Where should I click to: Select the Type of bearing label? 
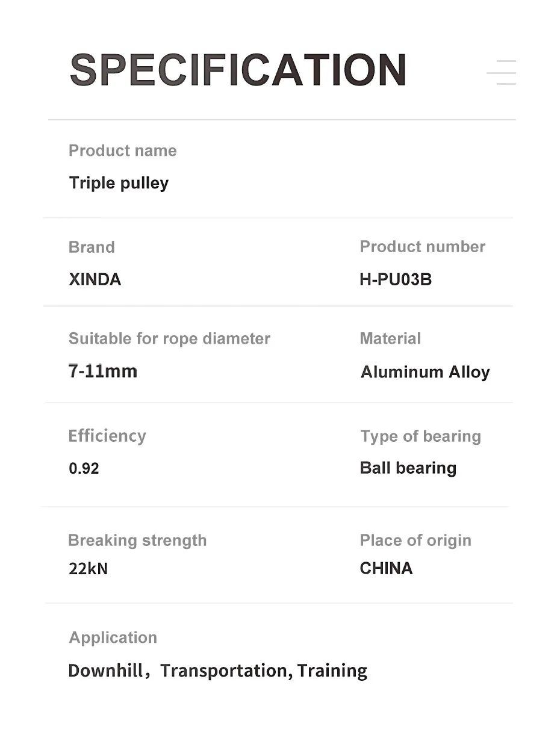tap(420, 436)
